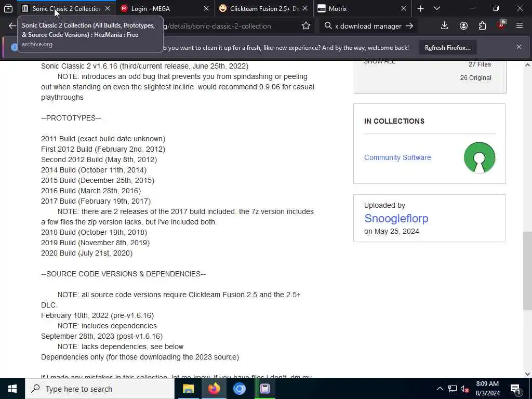532x399 pixels.
Task: Open the uBlock Origin extension icon
Action: click(501, 26)
